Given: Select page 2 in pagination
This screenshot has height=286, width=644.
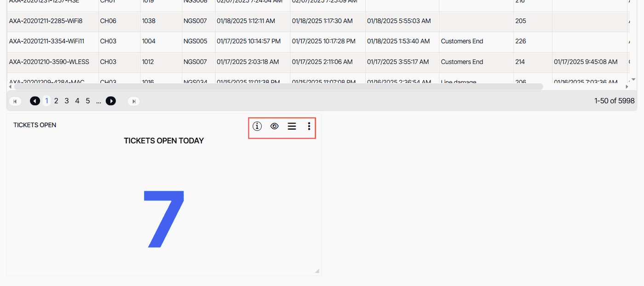Looking at the screenshot, I should coord(56,101).
